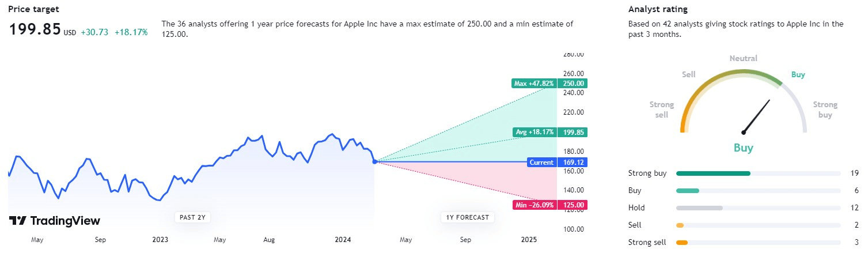Click the Strong sell rating bar

coord(757,243)
